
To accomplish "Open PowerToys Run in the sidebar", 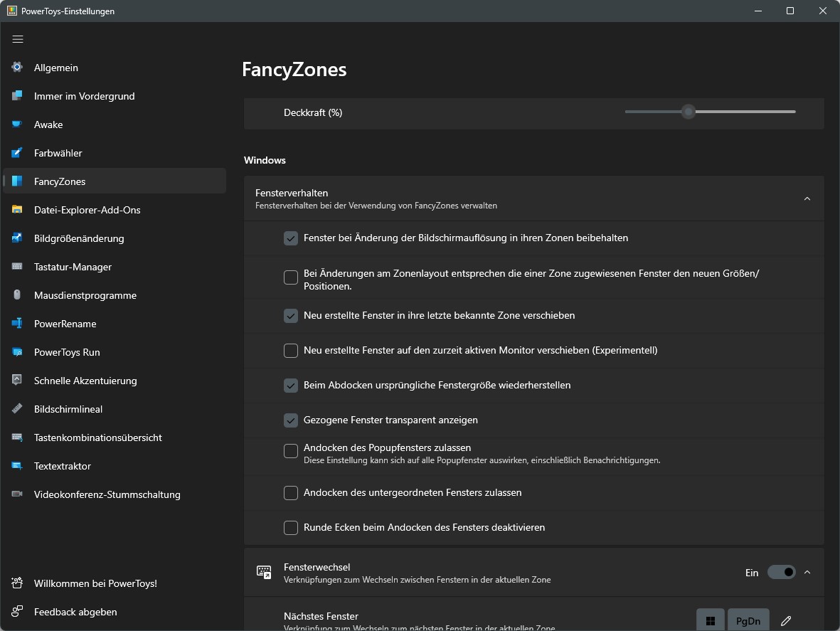I will click(x=67, y=352).
